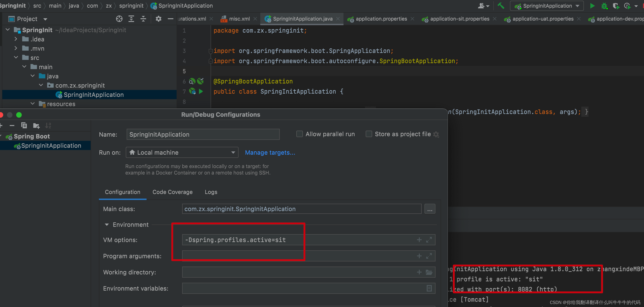Click Copy Configuration icon in dialog
This screenshot has width=644, height=307.
24,126
